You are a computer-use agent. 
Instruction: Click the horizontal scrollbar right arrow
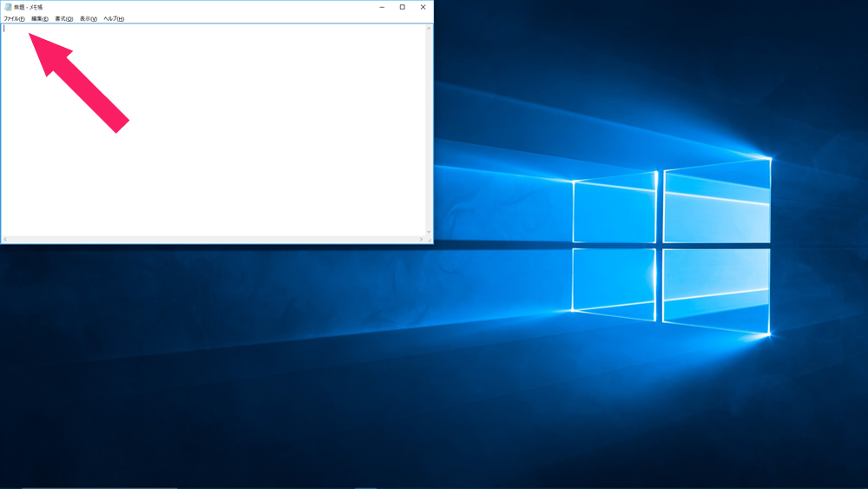[x=421, y=239]
